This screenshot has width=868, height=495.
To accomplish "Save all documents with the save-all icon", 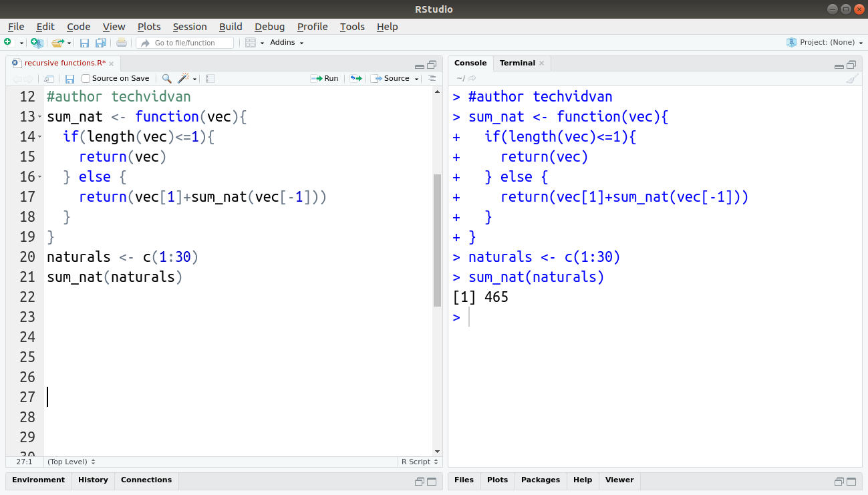I will (x=100, y=42).
